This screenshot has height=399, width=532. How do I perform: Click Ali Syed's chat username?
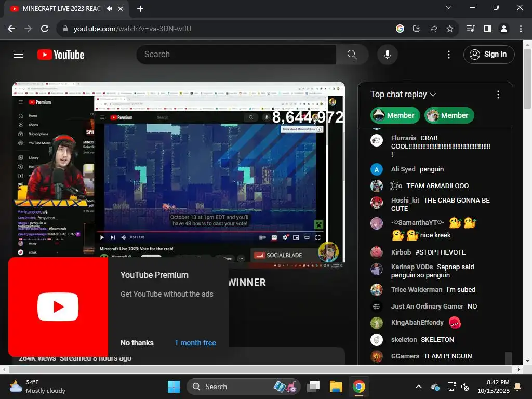pyautogui.click(x=403, y=169)
